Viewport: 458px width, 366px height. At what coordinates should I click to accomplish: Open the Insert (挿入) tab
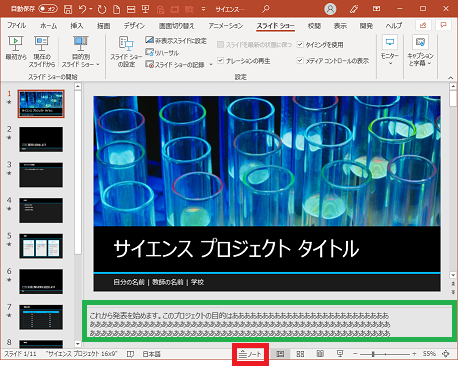(x=77, y=25)
